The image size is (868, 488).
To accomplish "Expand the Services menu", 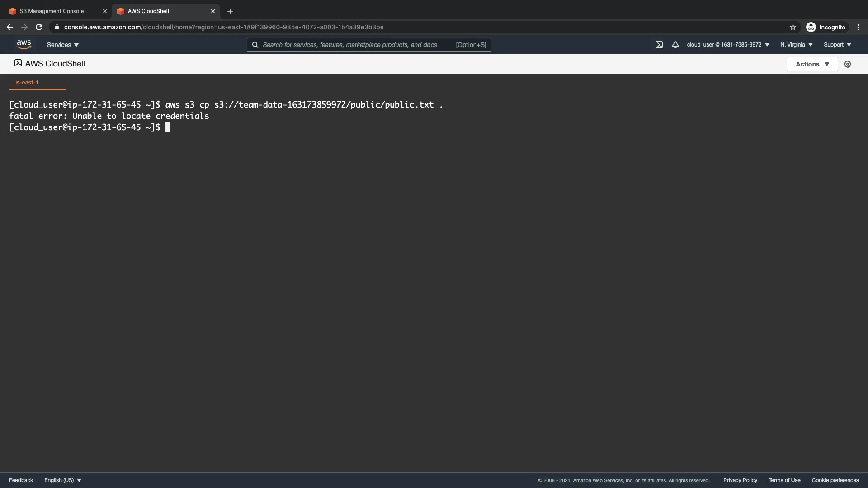I will pyautogui.click(x=63, y=45).
